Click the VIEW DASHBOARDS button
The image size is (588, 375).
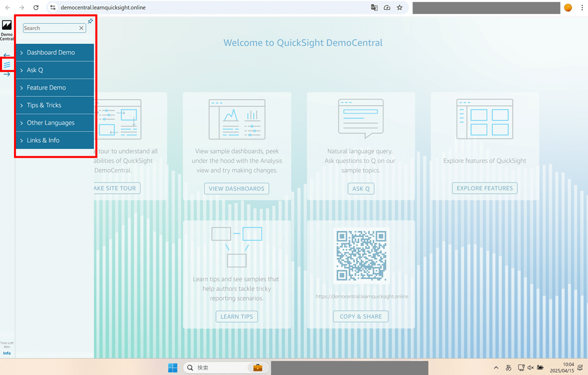point(236,189)
